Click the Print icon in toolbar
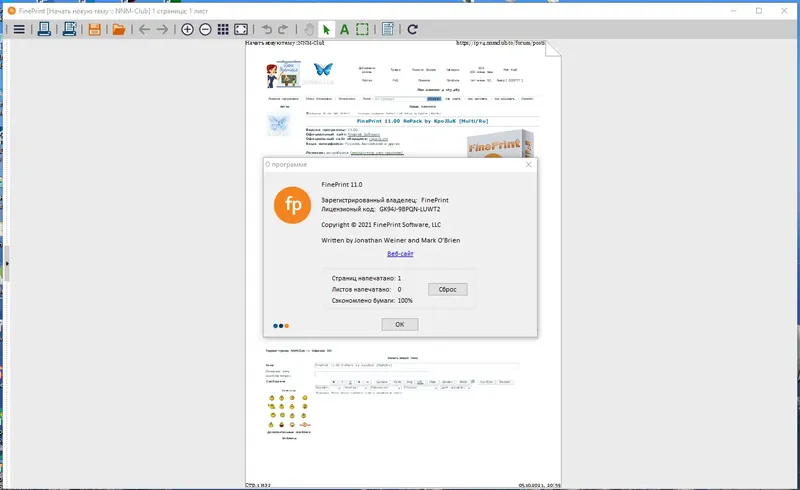This screenshot has width=800, height=490. coord(44,30)
